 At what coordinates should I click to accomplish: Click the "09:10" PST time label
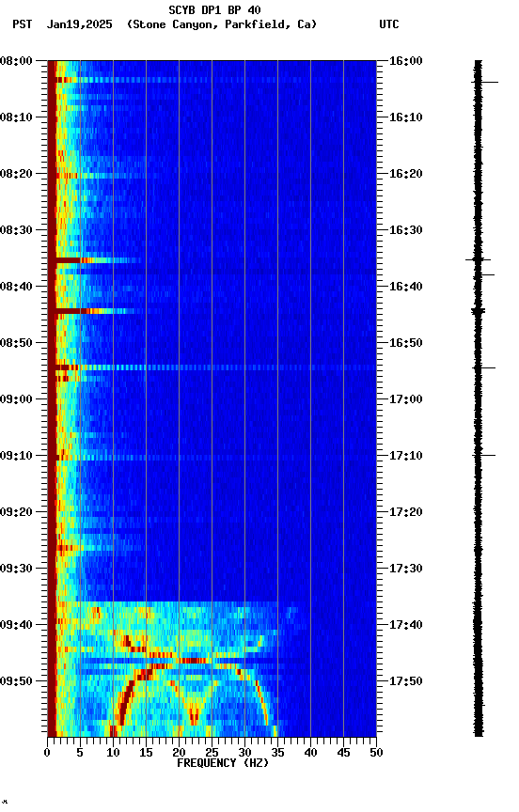coord(16,456)
